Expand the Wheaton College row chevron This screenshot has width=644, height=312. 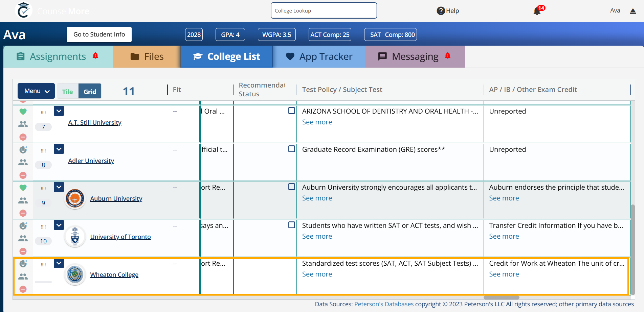(59, 263)
